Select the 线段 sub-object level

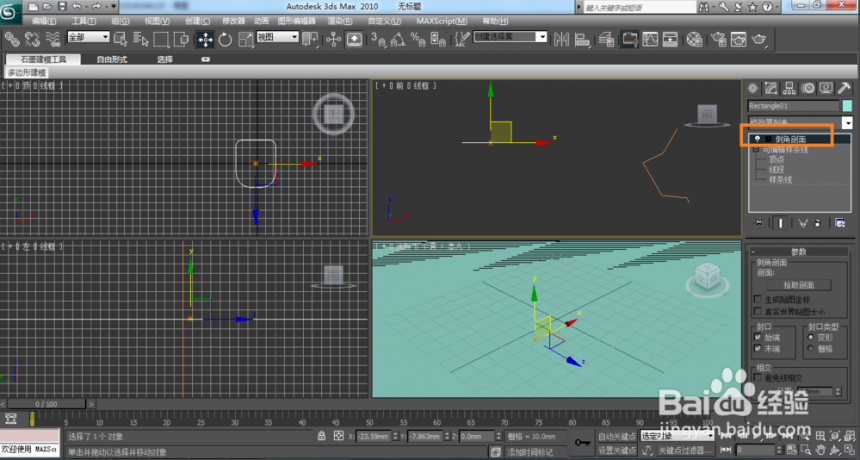(x=777, y=169)
